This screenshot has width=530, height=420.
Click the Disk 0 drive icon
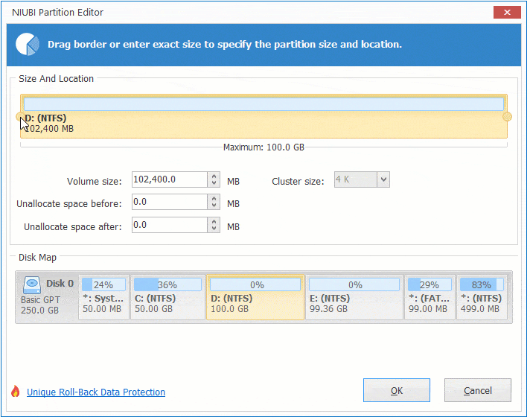33,284
